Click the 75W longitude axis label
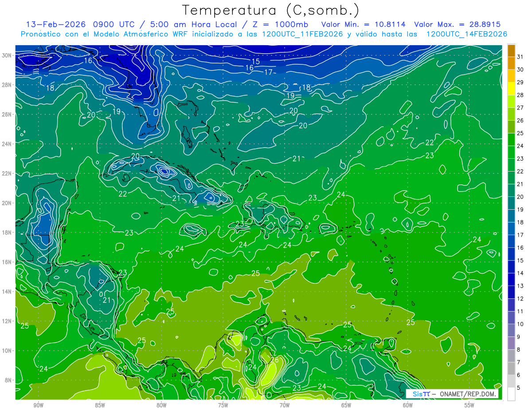Viewport: 532px width, 411px height. [x=223, y=405]
